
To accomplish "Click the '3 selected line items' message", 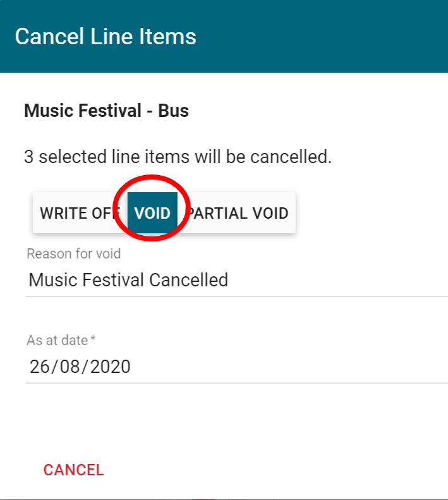I will tap(178, 157).
